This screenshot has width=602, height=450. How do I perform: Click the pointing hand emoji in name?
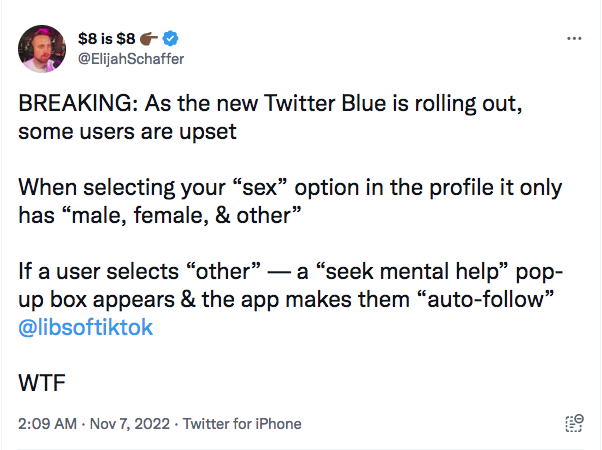(x=149, y=39)
